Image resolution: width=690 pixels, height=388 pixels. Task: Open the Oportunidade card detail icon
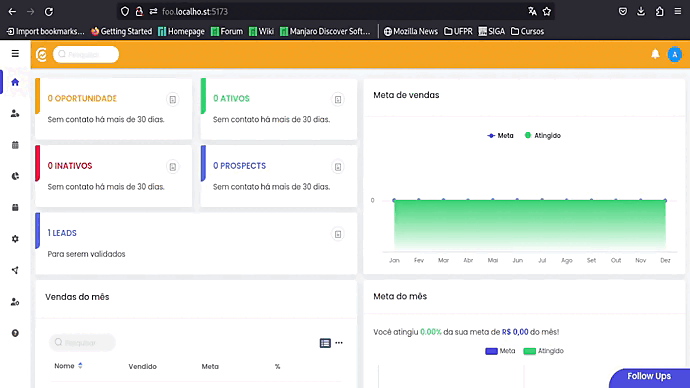coord(172,99)
